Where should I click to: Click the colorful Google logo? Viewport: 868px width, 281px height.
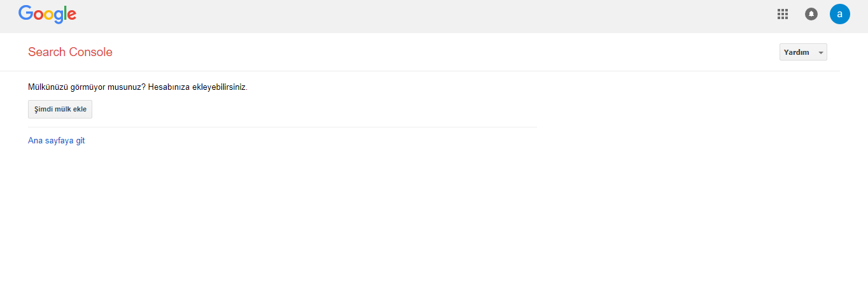pos(48,14)
